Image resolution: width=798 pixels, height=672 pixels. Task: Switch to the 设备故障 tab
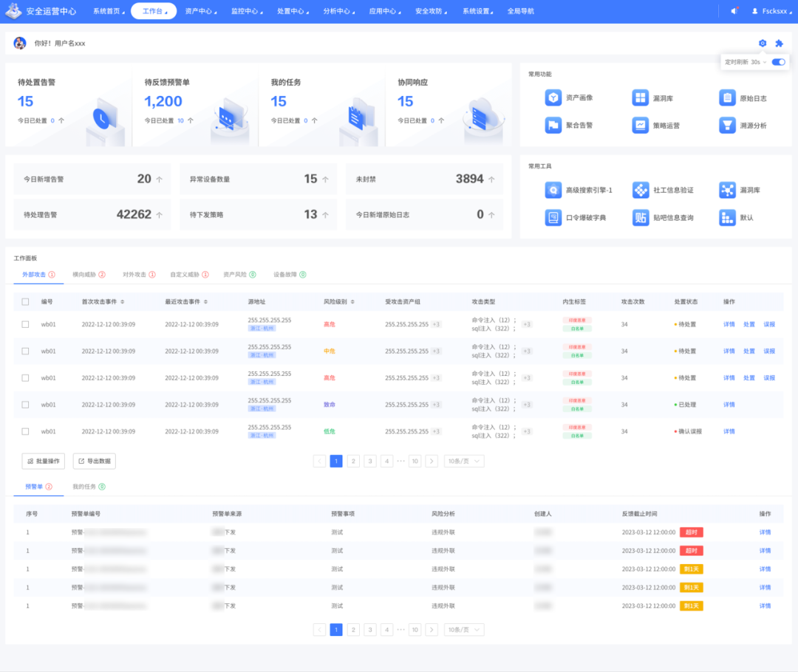tap(290, 275)
